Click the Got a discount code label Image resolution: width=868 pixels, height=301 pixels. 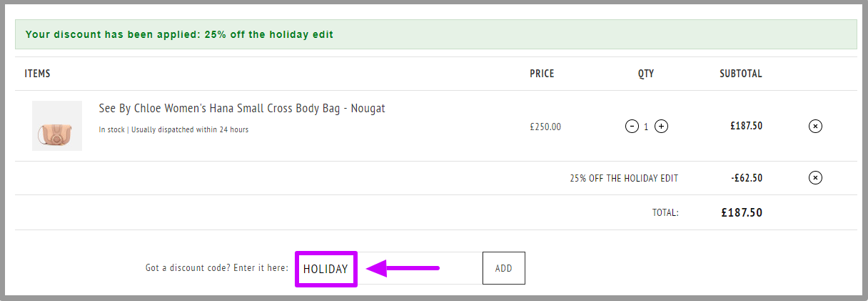click(x=217, y=269)
